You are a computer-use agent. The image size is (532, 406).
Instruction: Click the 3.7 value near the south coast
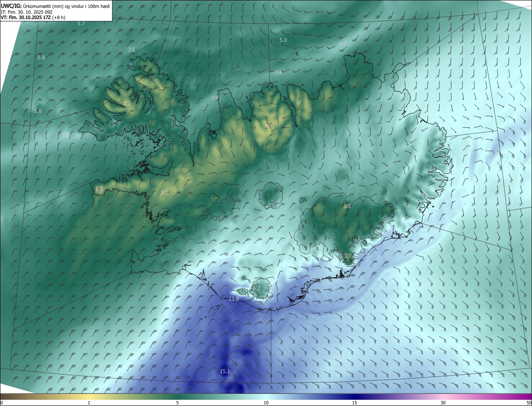pos(347,256)
